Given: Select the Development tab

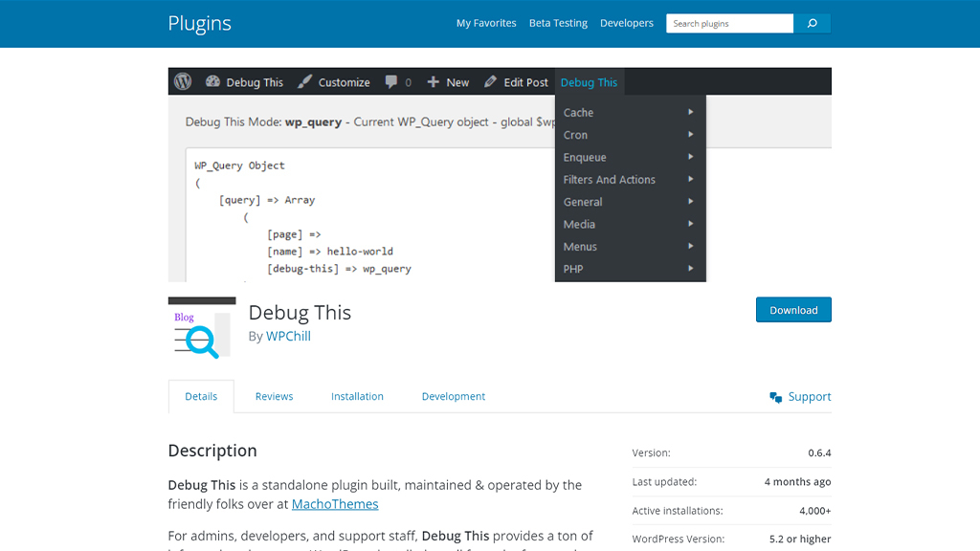Looking at the screenshot, I should pyautogui.click(x=454, y=396).
